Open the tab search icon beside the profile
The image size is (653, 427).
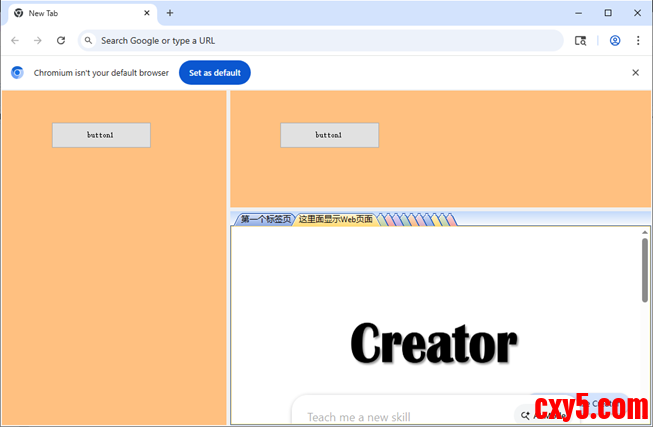(x=580, y=40)
